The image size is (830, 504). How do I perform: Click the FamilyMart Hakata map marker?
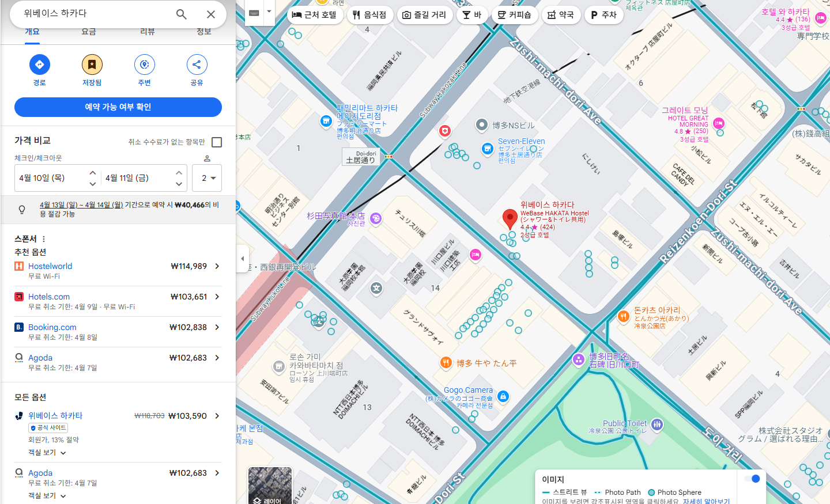point(326,121)
